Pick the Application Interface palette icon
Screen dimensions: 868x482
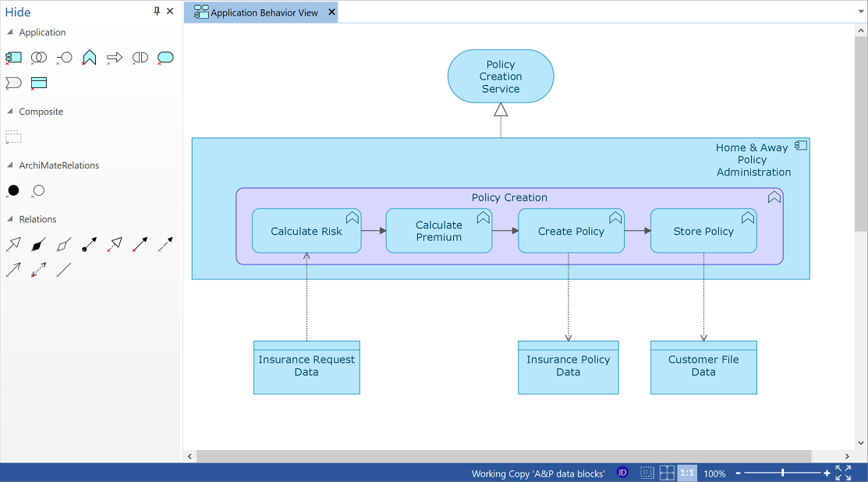(x=65, y=58)
